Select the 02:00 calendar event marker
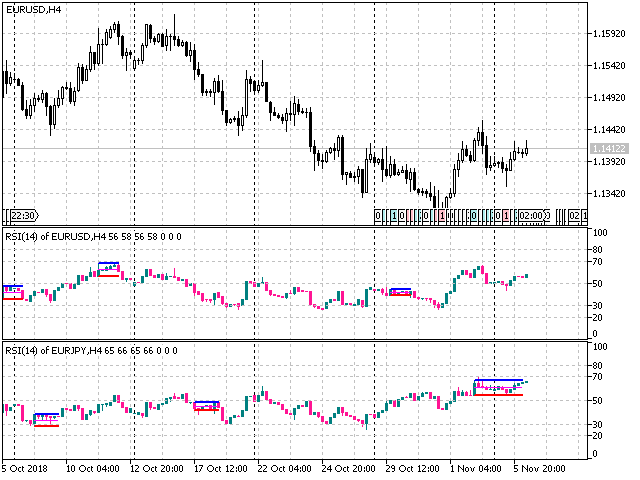This screenshot has width=640, height=480. click(x=531, y=216)
